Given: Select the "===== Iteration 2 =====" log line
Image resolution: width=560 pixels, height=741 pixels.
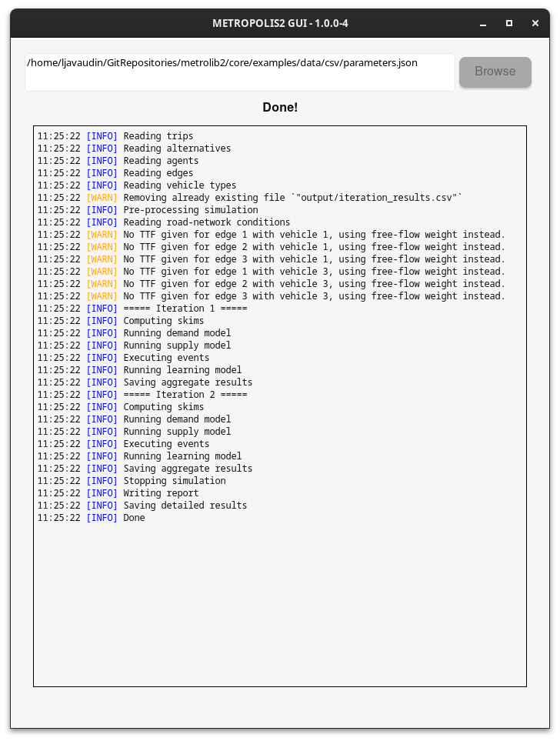Looking at the screenshot, I should 142,395.
